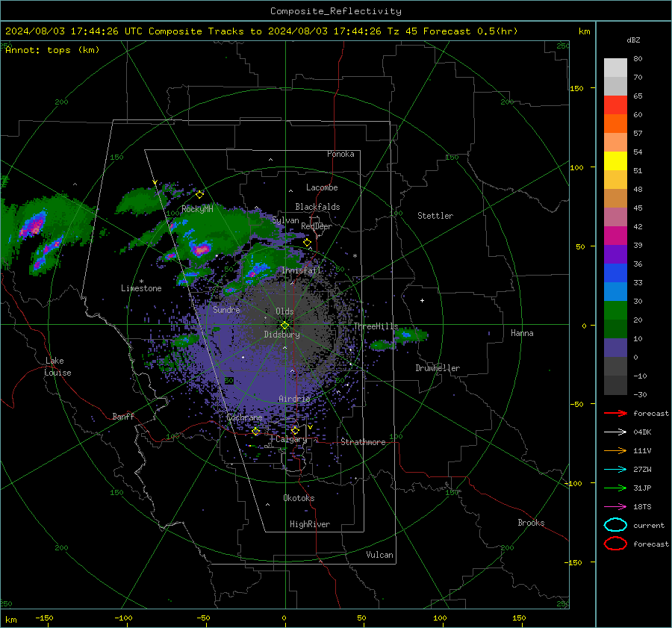Click the Calgary city label
672x628 pixels.
click(x=291, y=439)
